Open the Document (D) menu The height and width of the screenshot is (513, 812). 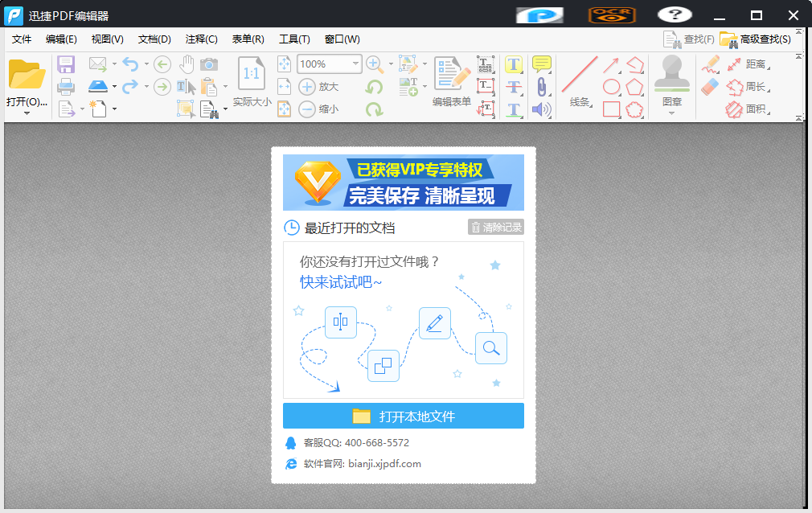tap(154, 39)
